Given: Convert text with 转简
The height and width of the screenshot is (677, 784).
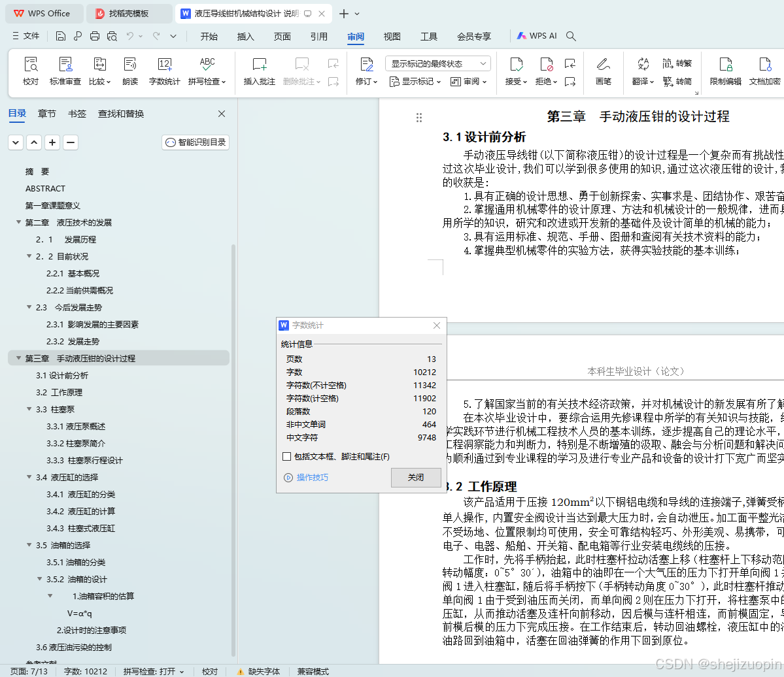Looking at the screenshot, I should point(677,82).
